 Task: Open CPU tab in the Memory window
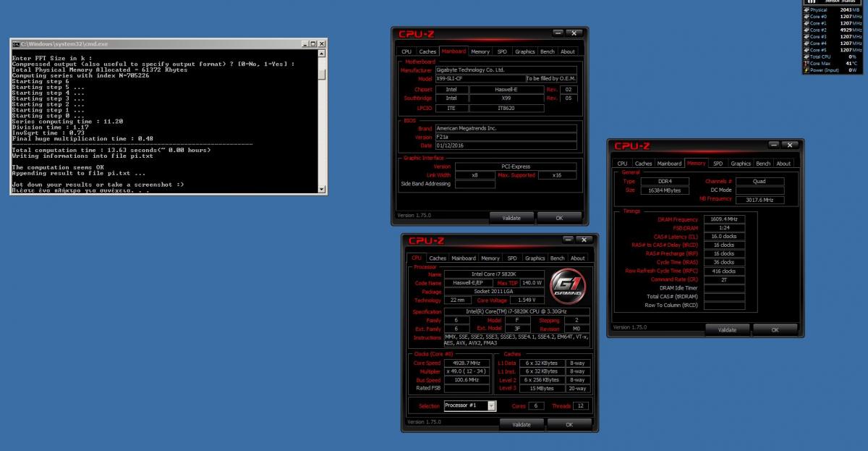coord(622,164)
